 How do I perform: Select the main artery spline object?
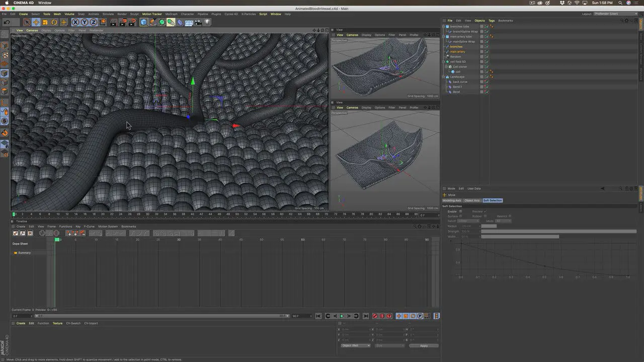[457, 52]
